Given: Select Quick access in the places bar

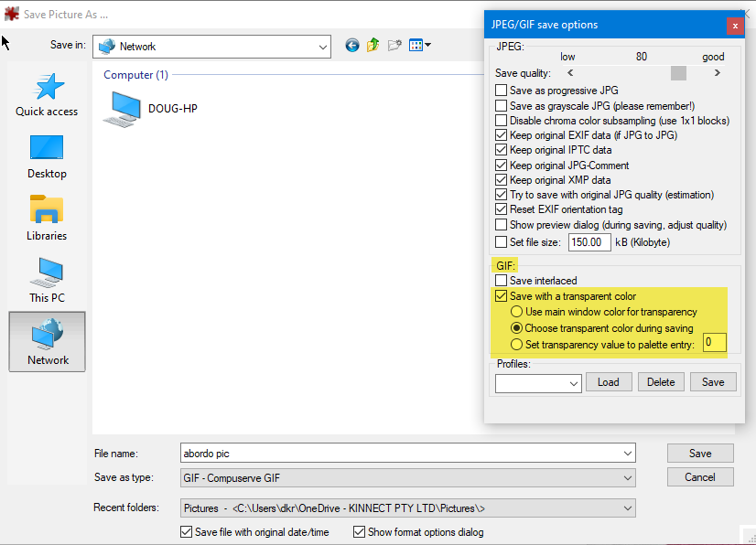Looking at the screenshot, I should point(47,95).
